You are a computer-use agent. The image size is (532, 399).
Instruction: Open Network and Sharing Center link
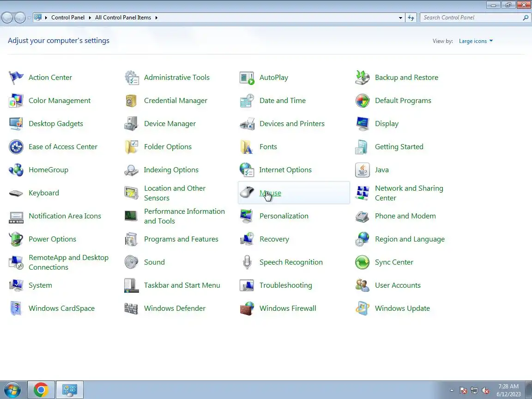pos(409,193)
